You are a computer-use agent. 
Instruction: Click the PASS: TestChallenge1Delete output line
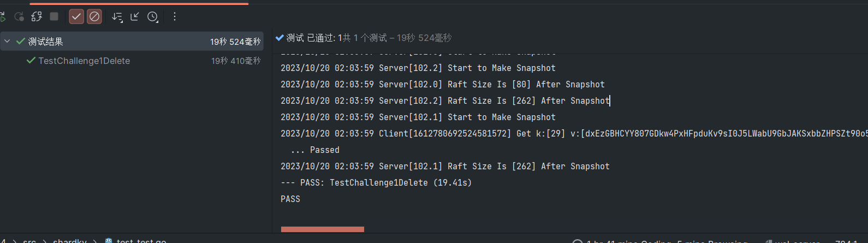(376, 182)
